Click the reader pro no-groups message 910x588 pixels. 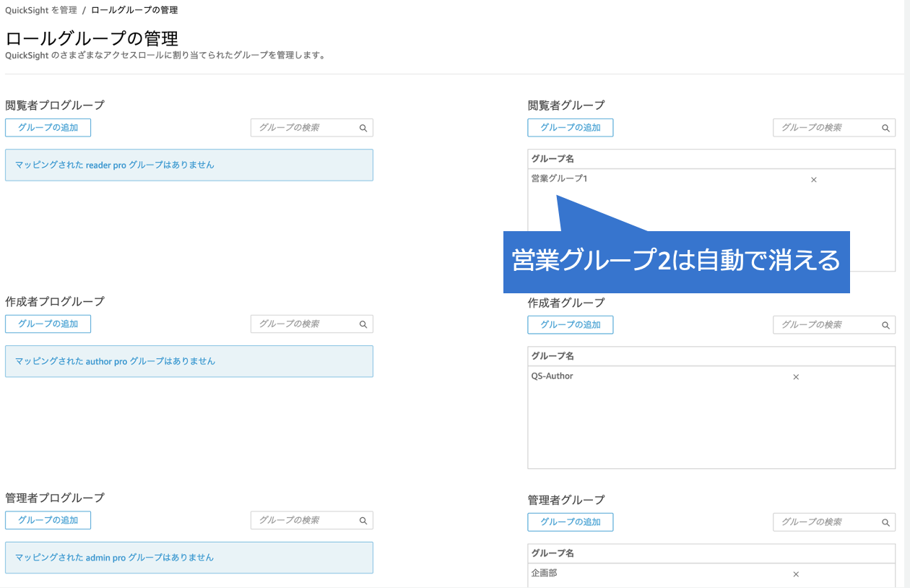pyautogui.click(x=189, y=165)
